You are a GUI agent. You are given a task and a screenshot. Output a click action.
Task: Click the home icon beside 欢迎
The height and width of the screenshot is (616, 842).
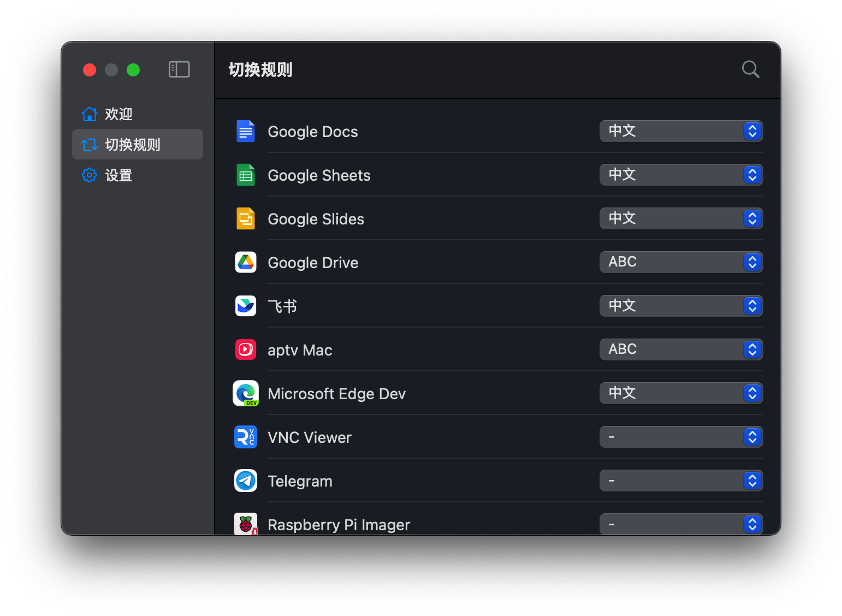click(x=90, y=114)
